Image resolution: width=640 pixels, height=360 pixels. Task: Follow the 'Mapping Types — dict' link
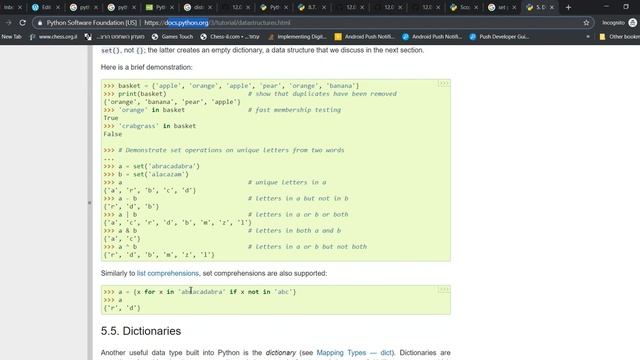354,353
